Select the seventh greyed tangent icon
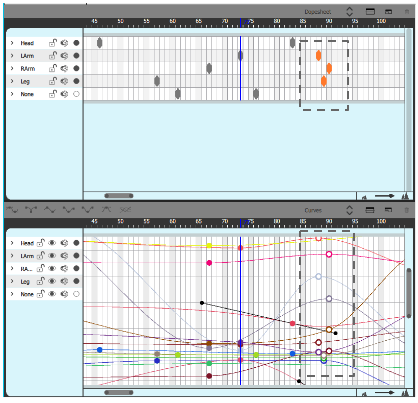The width and height of the screenshot is (418, 403). pos(125,210)
